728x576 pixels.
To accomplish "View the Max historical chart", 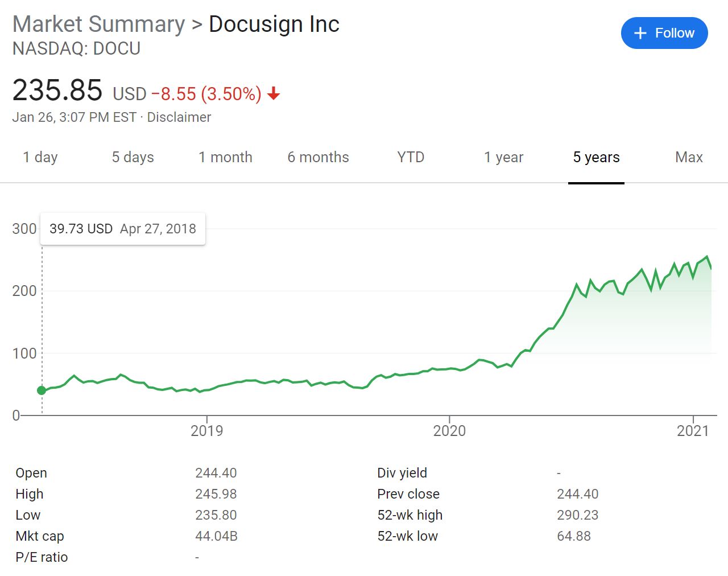I will 688,157.
